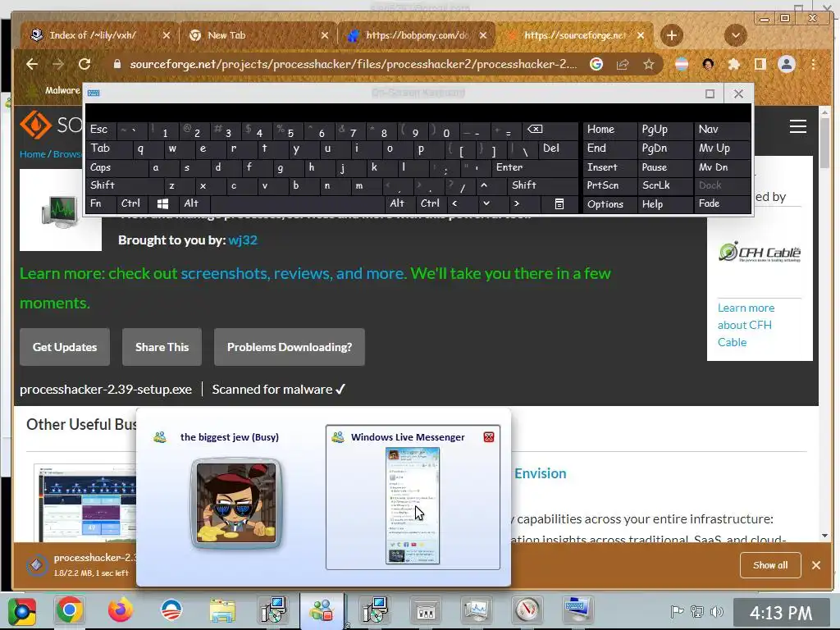Screen dimensions: 840x630
Task: Click the spacebar on on-screen keyboard
Action: [x=298, y=203]
